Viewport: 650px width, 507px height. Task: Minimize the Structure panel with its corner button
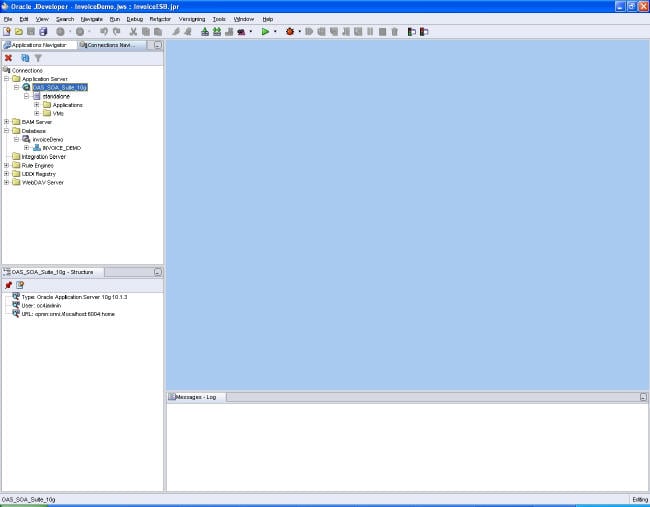coord(158,272)
